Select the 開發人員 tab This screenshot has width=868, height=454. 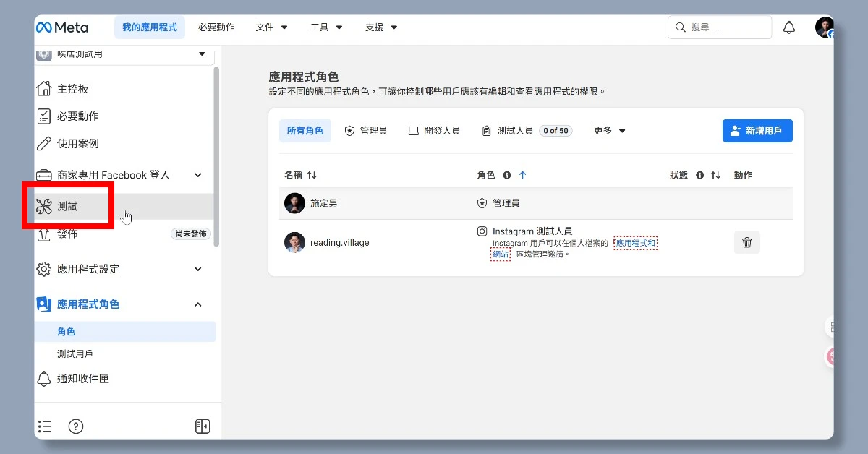point(434,131)
